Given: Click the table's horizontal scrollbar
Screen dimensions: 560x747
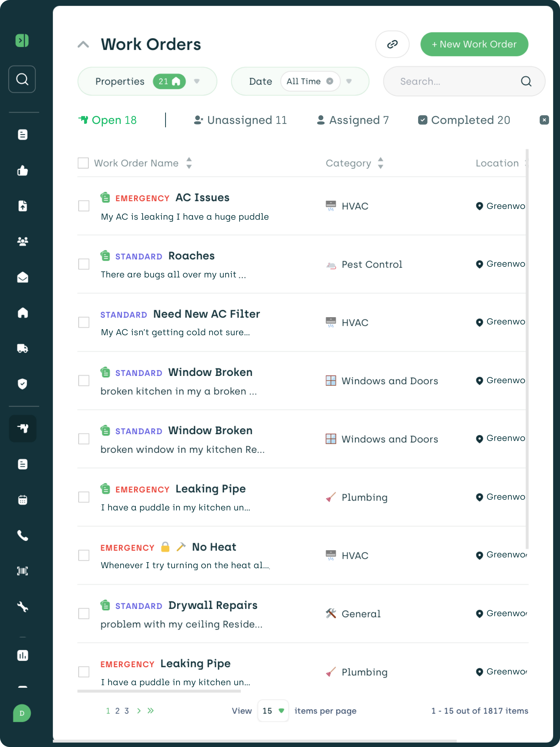Looking at the screenshot, I should click(x=159, y=691).
